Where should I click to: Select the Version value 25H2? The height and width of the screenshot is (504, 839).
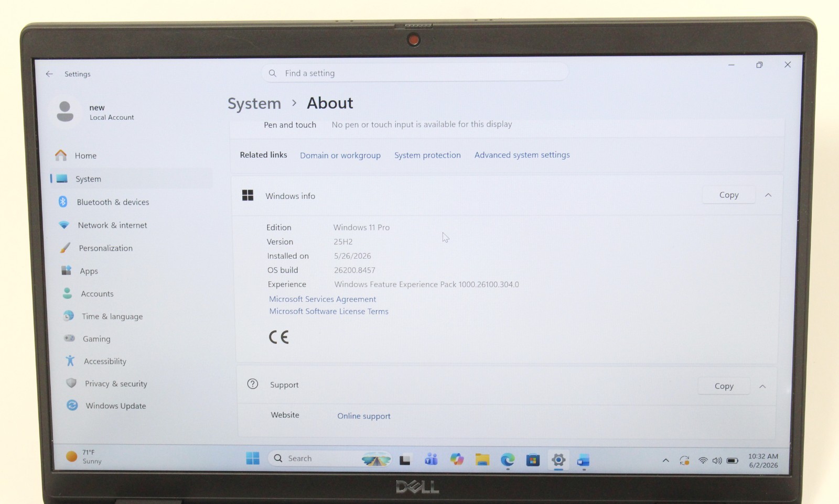pyautogui.click(x=343, y=242)
